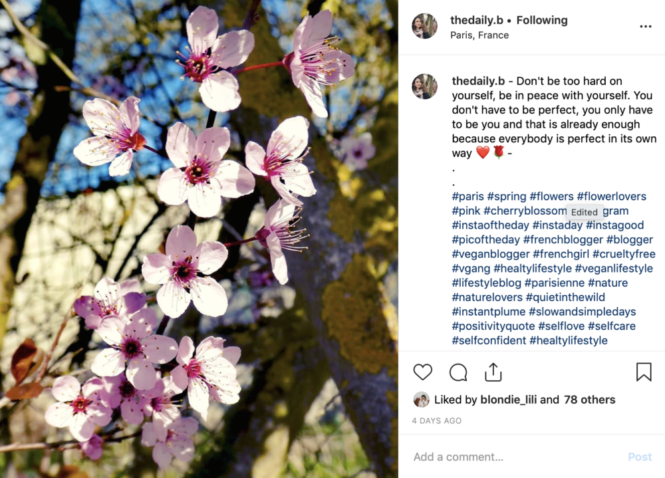
Task: Open the #quietinthewild hashtag
Action: tap(565, 297)
